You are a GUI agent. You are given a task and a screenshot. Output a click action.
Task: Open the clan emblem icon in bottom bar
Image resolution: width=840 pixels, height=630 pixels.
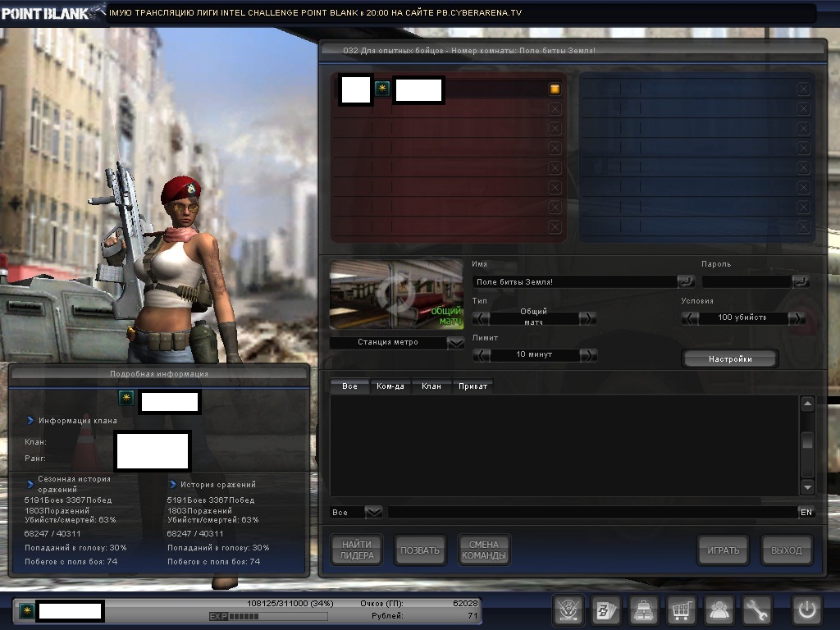click(x=568, y=610)
